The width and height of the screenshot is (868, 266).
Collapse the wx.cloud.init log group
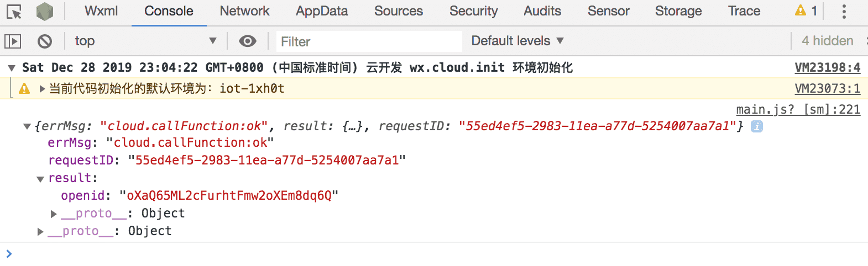(x=12, y=68)
